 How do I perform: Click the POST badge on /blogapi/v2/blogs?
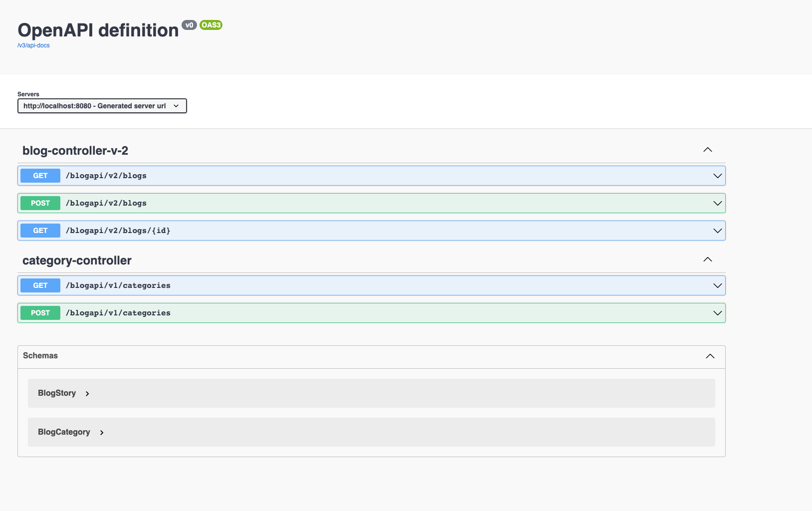tap(40, 203)
